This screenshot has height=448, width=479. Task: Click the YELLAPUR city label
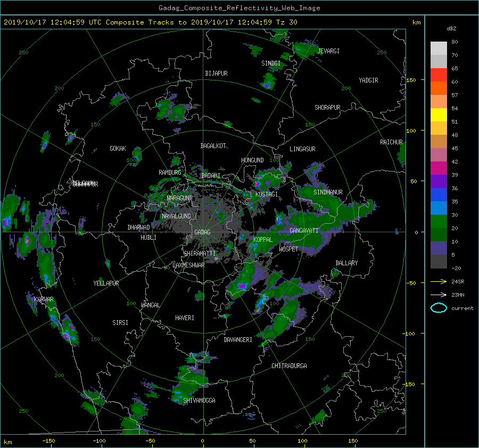tap(106, 283)
